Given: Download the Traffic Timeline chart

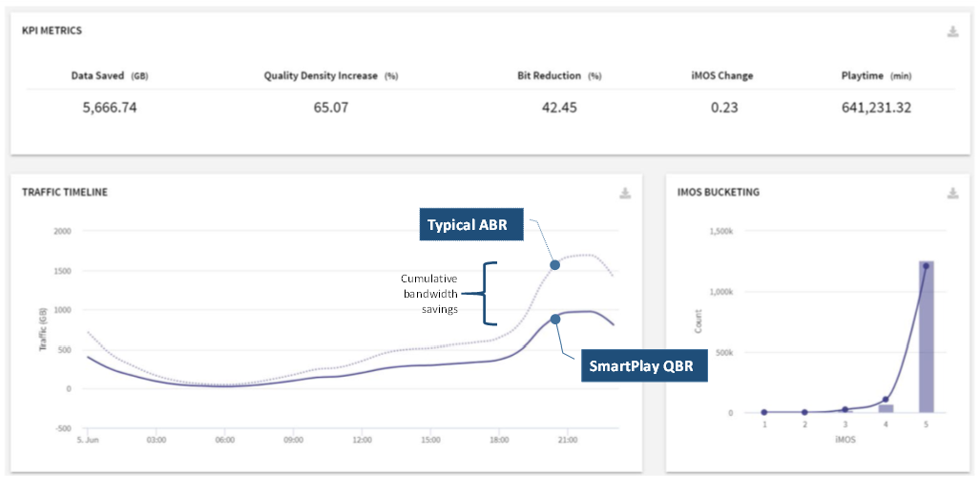Looking at the screenshot, I should click(625, 193).
